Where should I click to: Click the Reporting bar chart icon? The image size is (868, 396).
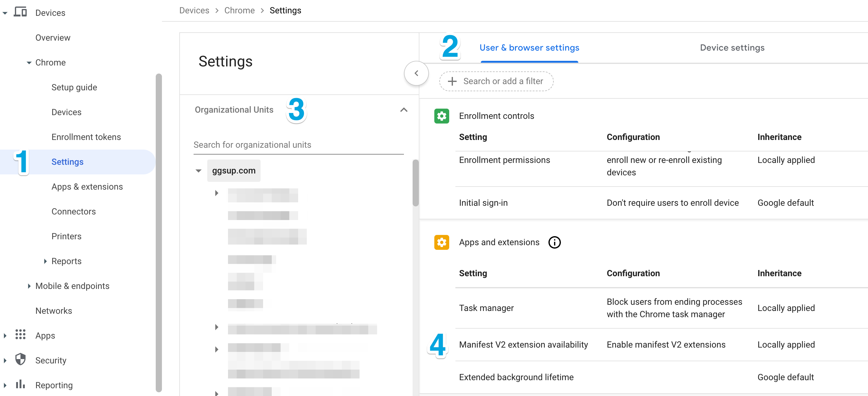pos(20,384)
